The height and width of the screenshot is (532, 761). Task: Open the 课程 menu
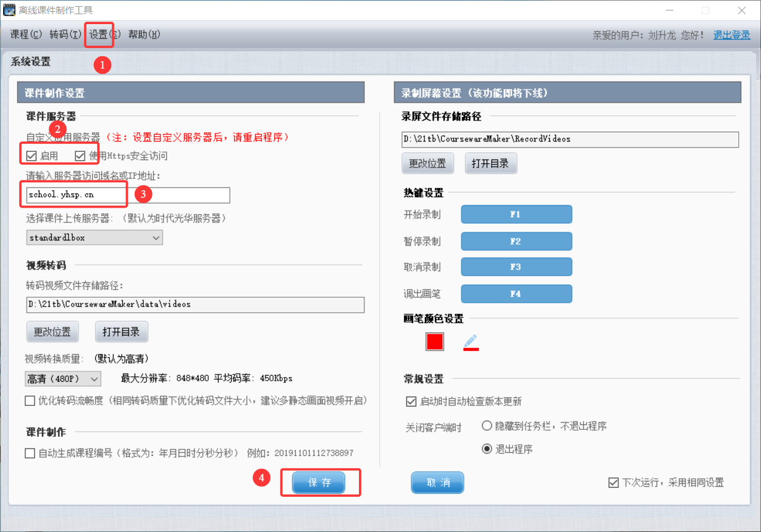point(26,35)
